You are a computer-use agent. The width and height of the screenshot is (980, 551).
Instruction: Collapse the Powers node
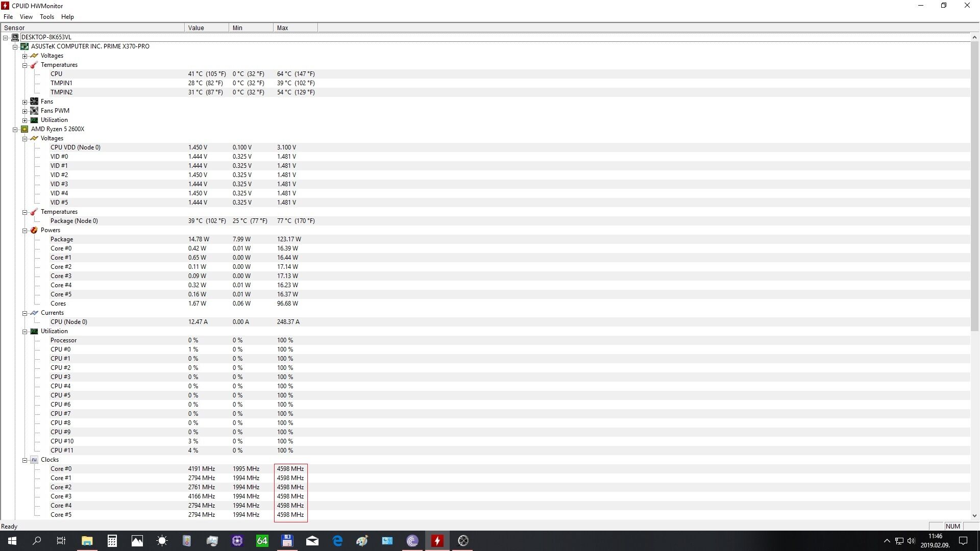pyautogui.click(x=24, y=230)
